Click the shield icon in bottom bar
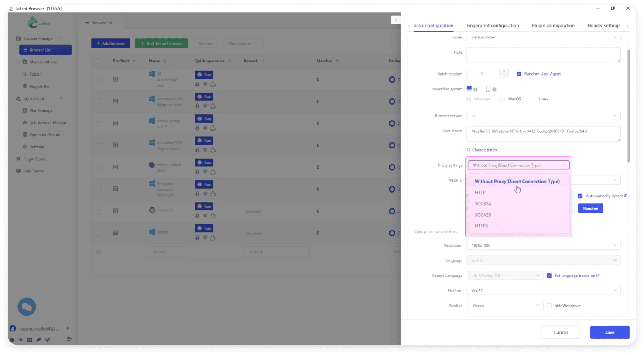 tap(48, 339)
